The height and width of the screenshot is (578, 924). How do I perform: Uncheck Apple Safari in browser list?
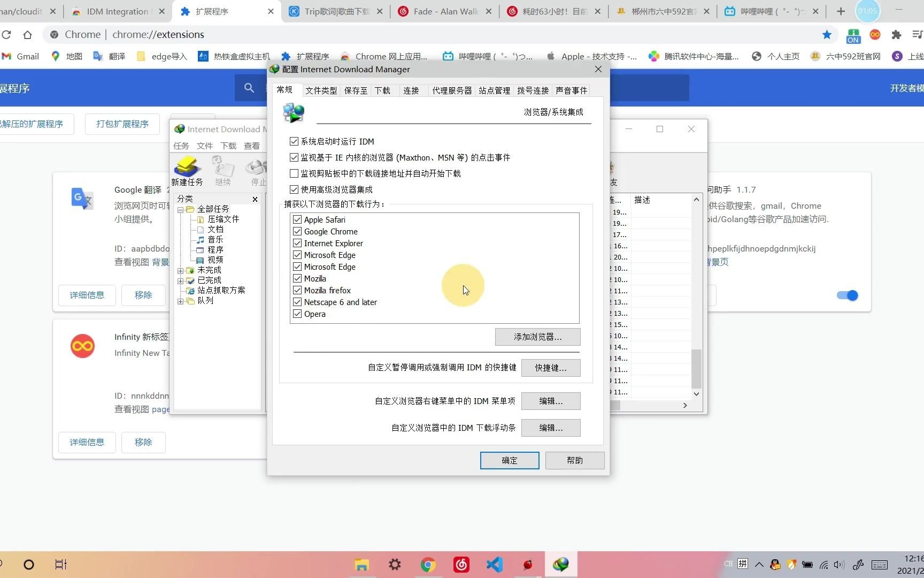[x=297, y=219]
